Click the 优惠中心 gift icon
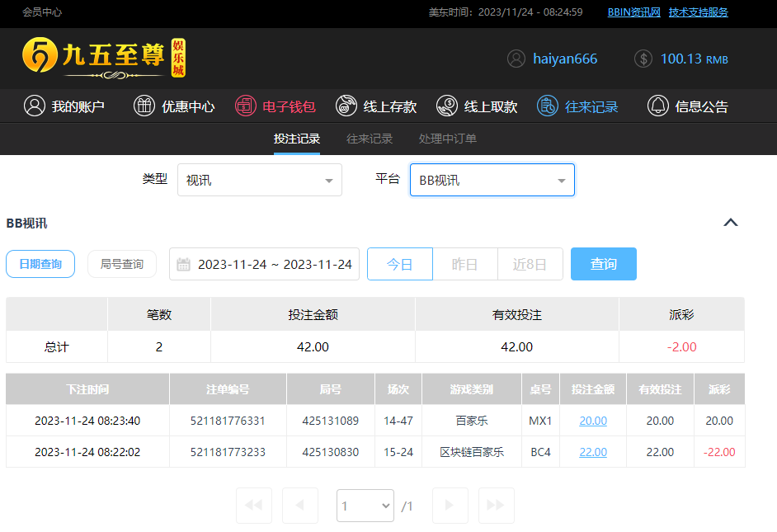The height and width of the screenshot is (532, 777). coord(144,106)
